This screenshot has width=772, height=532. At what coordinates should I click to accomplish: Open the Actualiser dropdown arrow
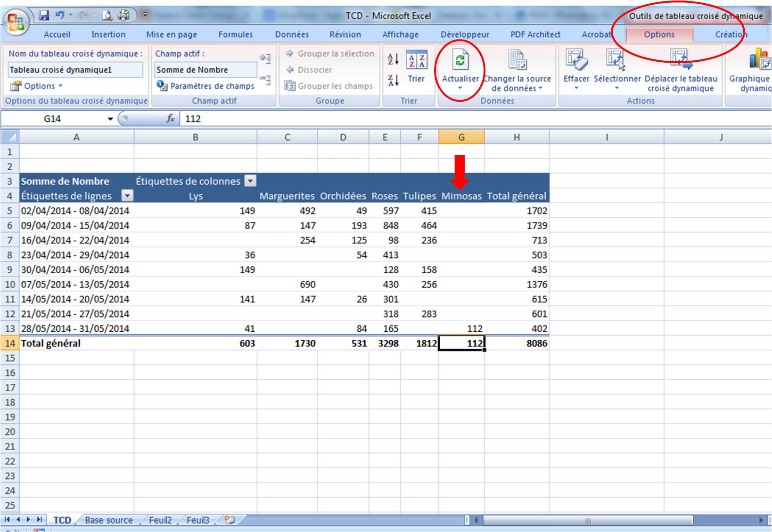pyautogui.click(x=460, y=89)
